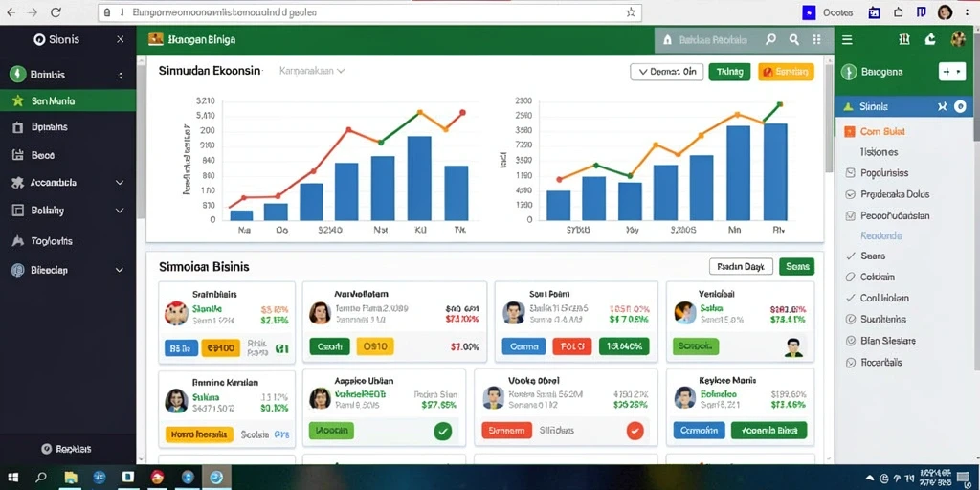Select Com Bulat in the right panel
Image resolution: width=980 pixels, height=490 pixels.
[x=882, y=132]
